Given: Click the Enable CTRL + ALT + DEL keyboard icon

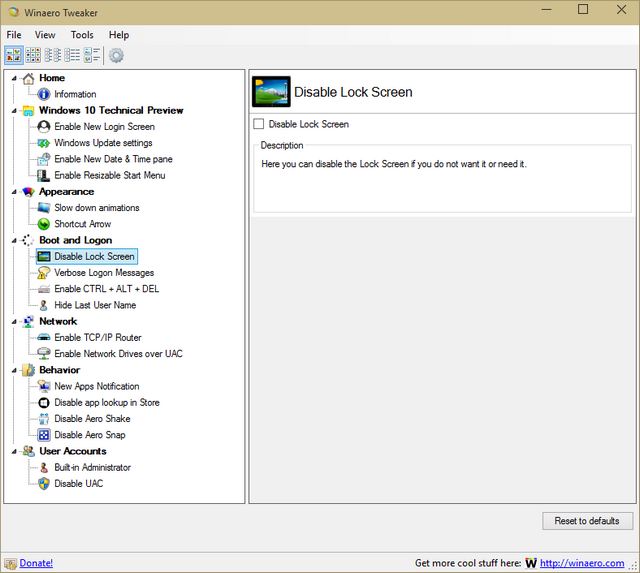Looking at the screenshot, I should coord(44,289).
